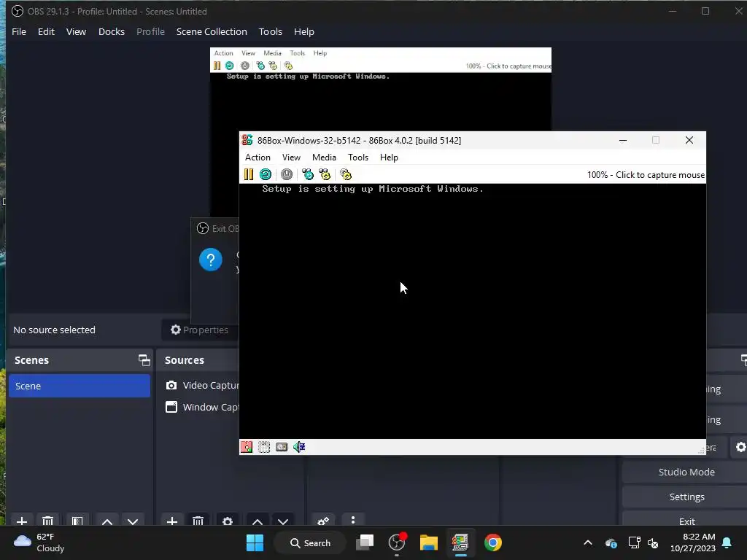Open OBS Docks menu
The height and width of the screenshot is (560, 747).
(112, 31)
